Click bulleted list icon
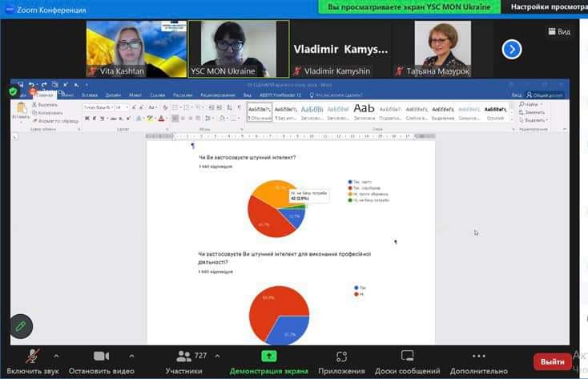Image resolution: width=588 pixels, height=379 pixels. point(175,107)
